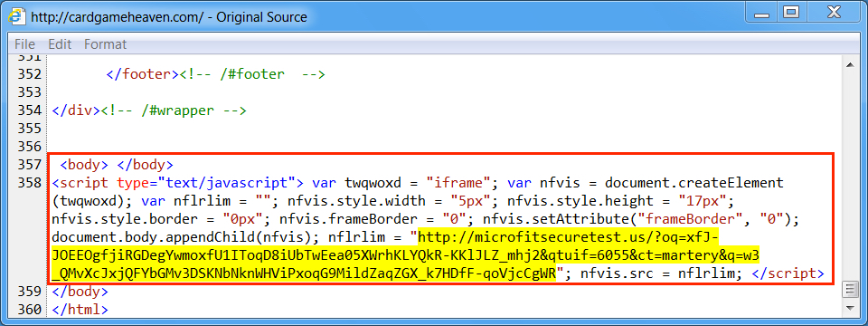Image resolution: width=868 pixels, height=326 pixels.
Task: Click line number 359
Action: coord(30,291)
